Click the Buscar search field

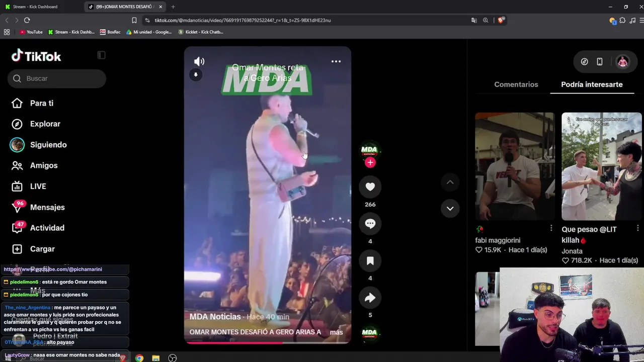point(57,78)
